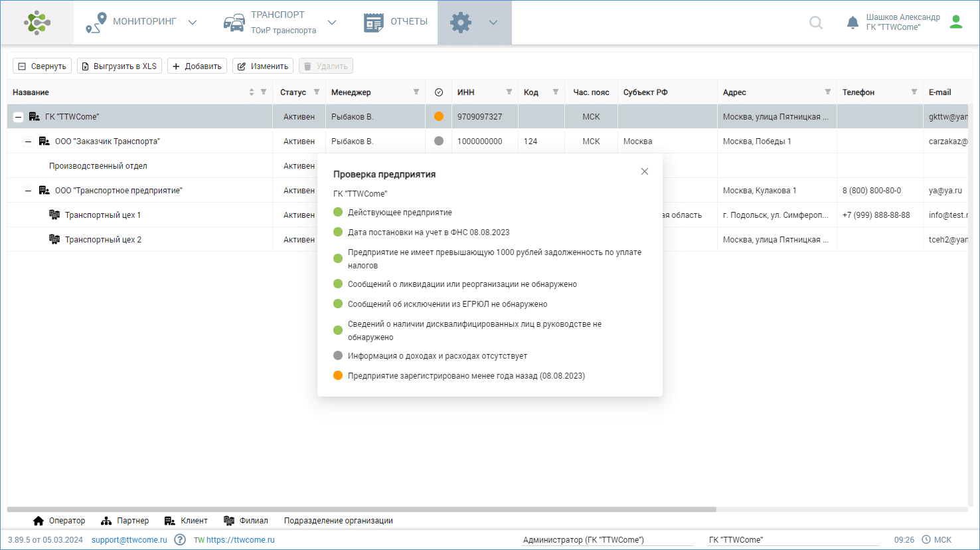Click the TTWCome logo icon
This screenshot has height=550, width=980.
[x=37, y=23]
